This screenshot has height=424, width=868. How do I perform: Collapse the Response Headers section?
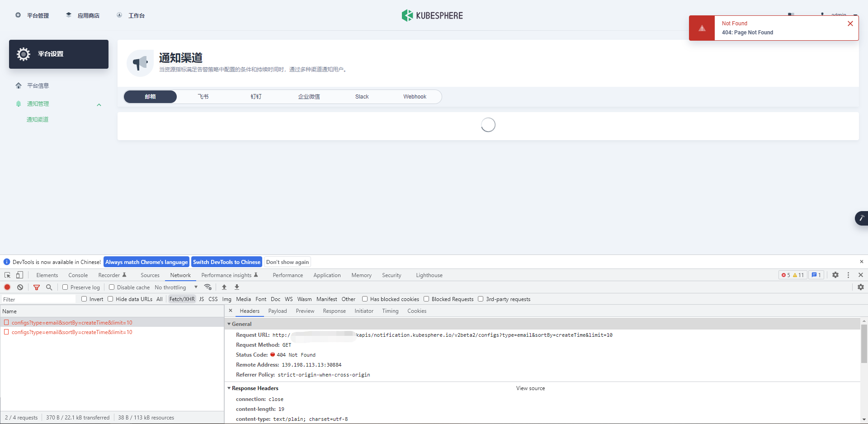click(229, 388)
